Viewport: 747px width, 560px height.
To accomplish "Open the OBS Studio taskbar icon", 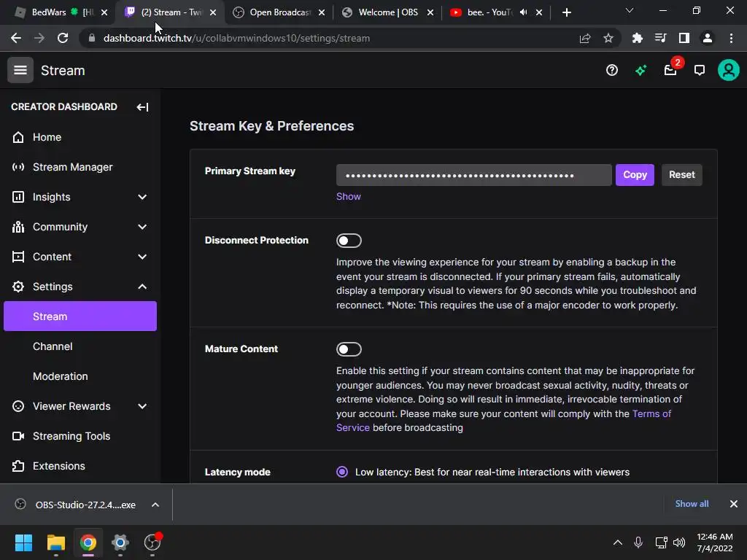I will [x=152, y=542].
